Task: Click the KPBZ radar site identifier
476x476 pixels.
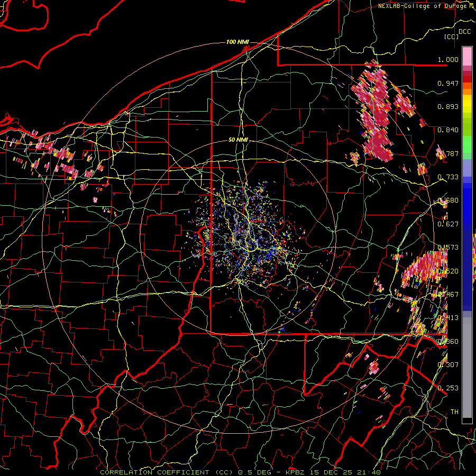Action: pyautogui.click(x=295, y=472)
